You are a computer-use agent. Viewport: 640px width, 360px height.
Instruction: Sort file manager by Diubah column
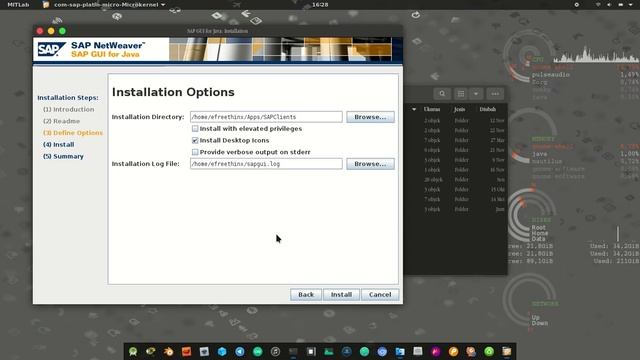[x=488, y=109]
